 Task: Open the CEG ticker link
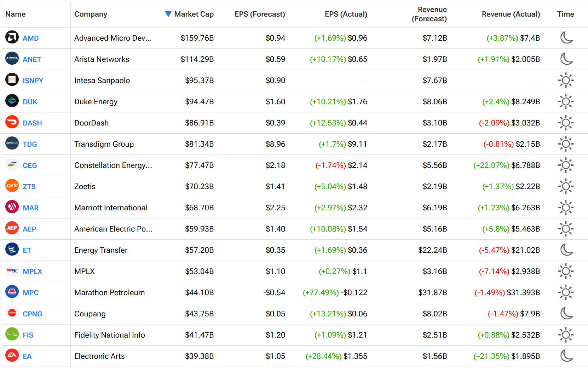pos(30,165)
